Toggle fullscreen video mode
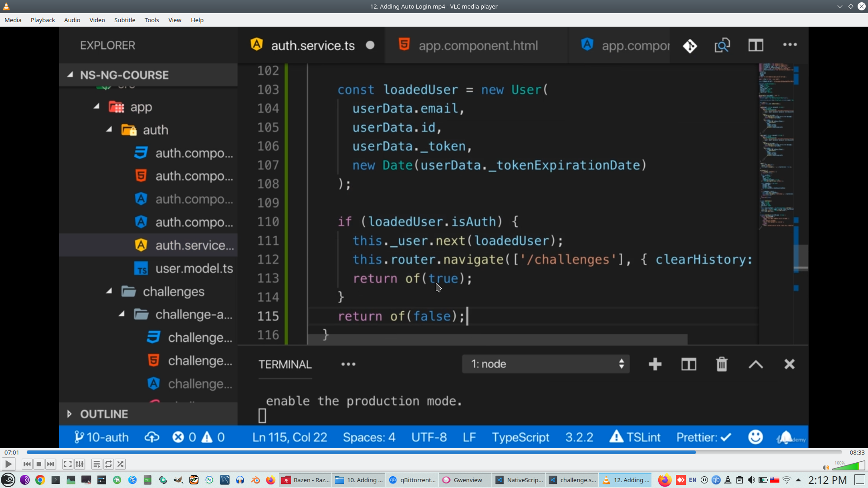 pyautogui.click(x=67, y=464)
